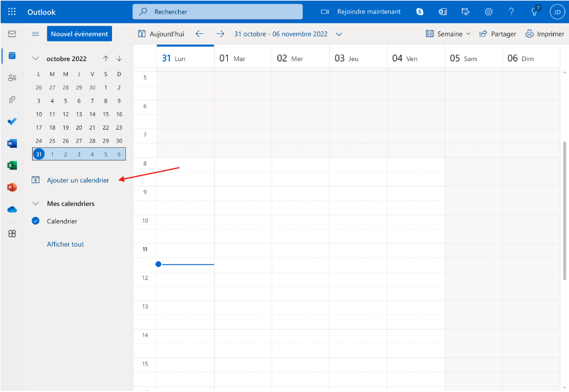Select day 24 in mini calendar
This screenshot has width=569, height=392.
pyautogui.click(x=39, y=141)
